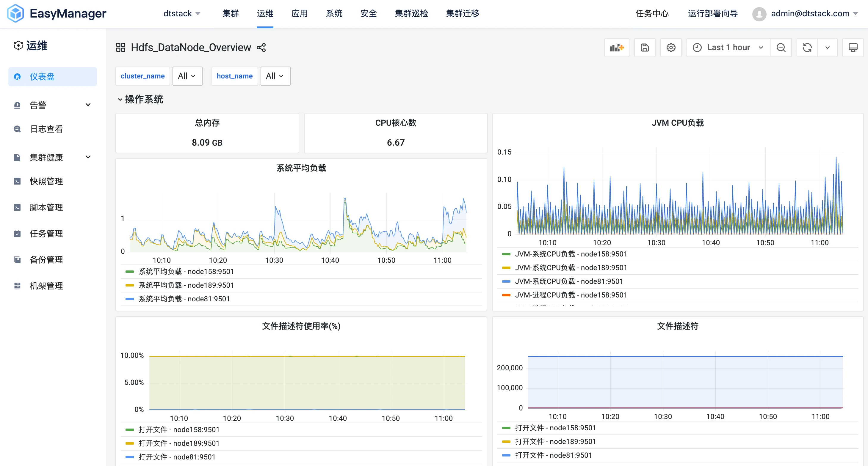Toggle JVM-系统CPU负载 - node158:9501 legend series
The image size is (868, 466).
[571, 254]
